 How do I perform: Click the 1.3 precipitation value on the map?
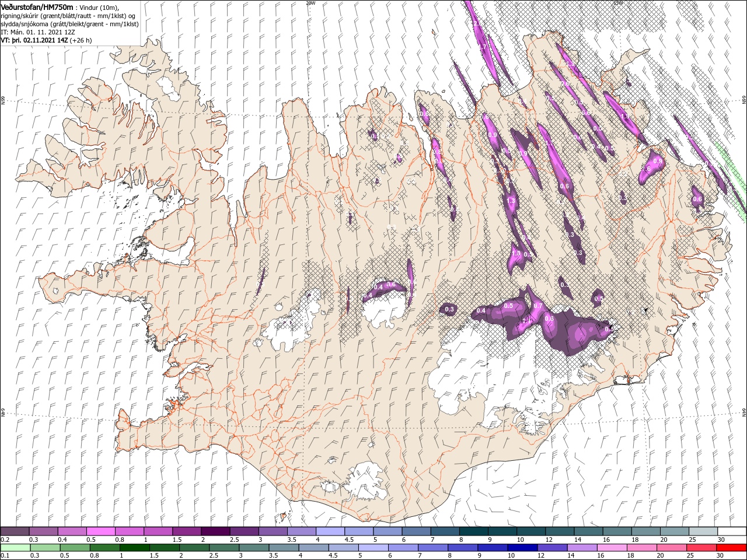(512, 201)
